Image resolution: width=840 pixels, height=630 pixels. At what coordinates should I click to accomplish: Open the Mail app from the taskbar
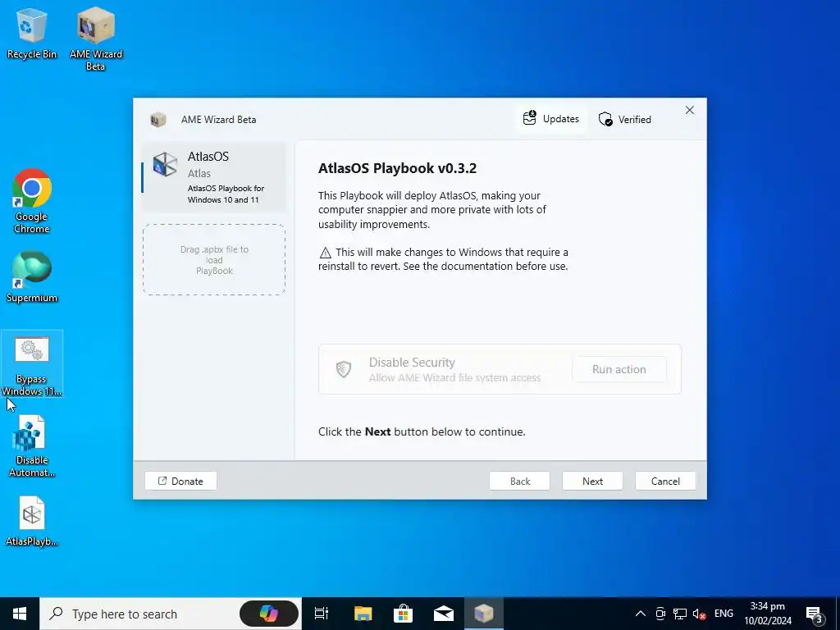click(444, 614)
